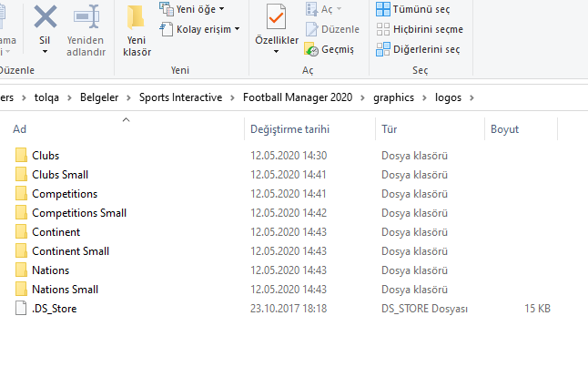Click the Nations folder icon
This screenshot has height=377, width=588.
(x=21, y=270)
